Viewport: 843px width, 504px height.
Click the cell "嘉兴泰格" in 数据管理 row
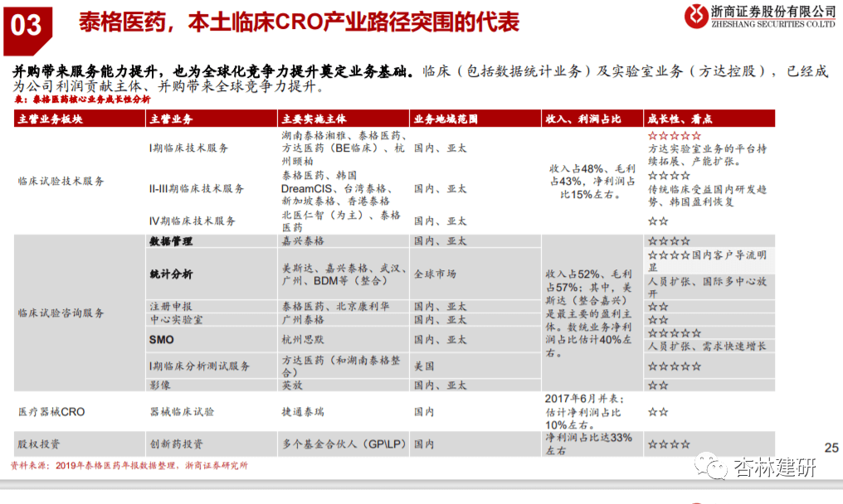(303, 240)
